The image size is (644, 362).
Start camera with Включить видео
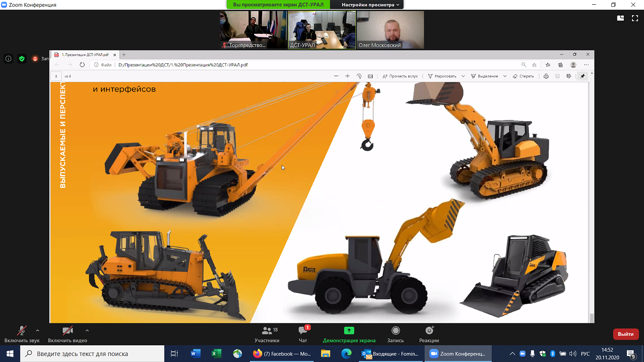coord(67,334)
